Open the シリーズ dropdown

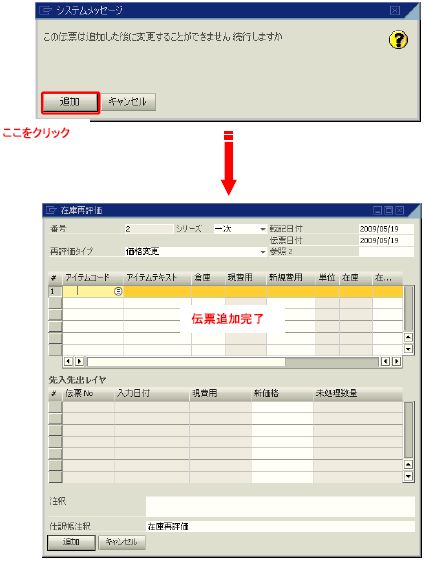263,229
